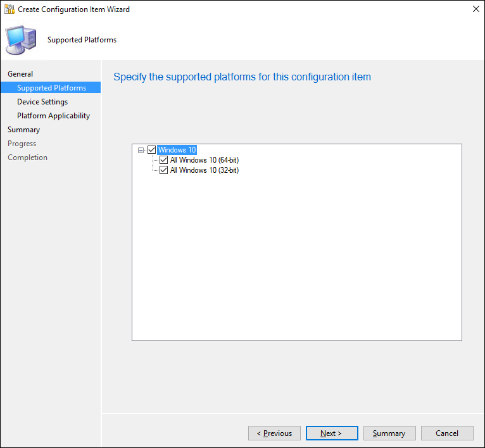Go to General wizard step
This screenshot has height=448, width=485.
(x=20, y=74)
